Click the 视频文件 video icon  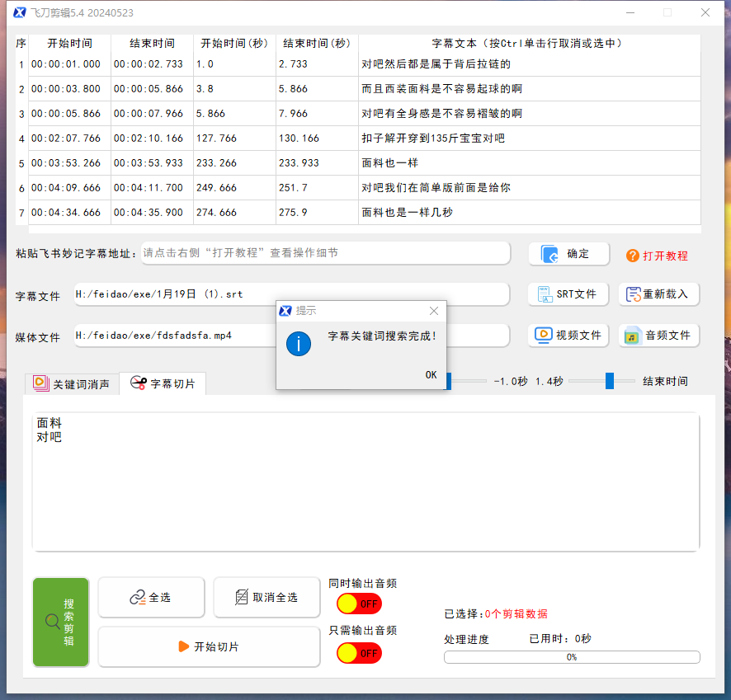543,335
